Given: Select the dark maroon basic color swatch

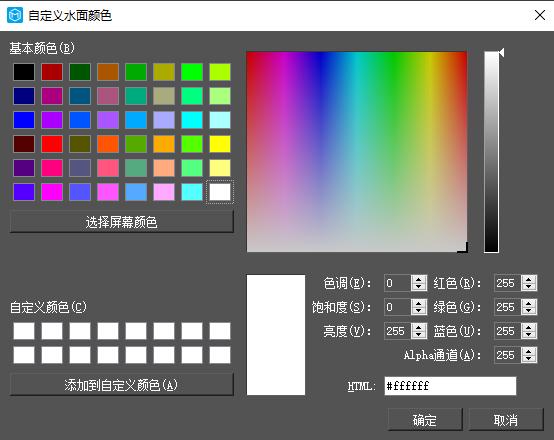Looking at the screenshot, I should point(24,144).
